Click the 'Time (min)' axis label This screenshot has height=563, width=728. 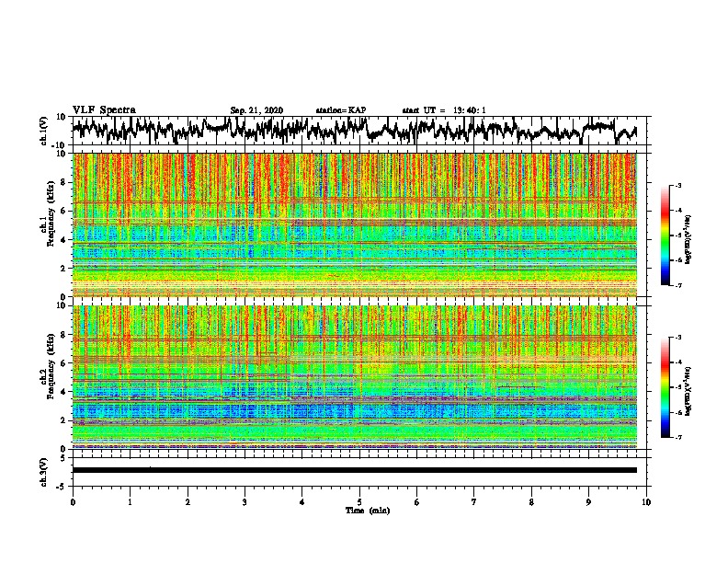click(368, 511)
